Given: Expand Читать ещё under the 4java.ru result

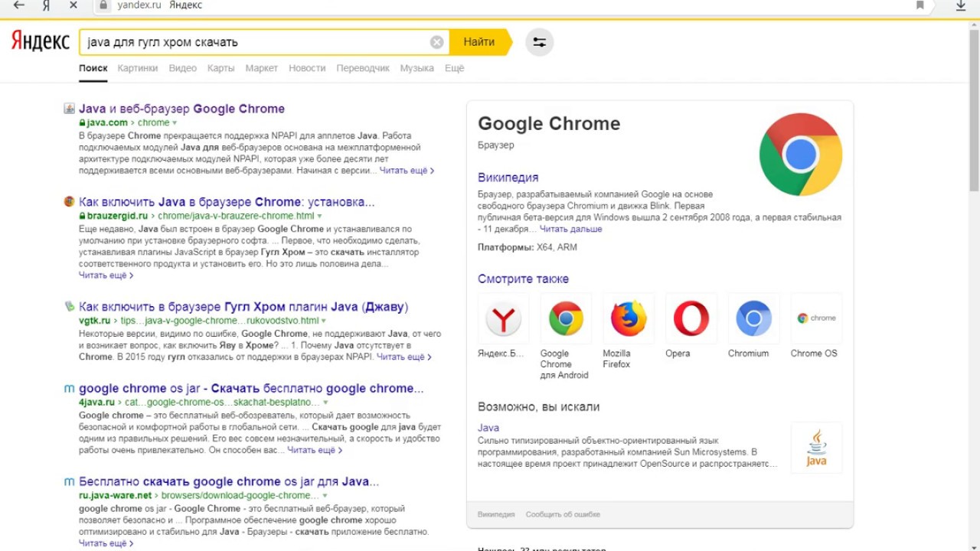Looking at the screenshot, I should coord(315,450).
